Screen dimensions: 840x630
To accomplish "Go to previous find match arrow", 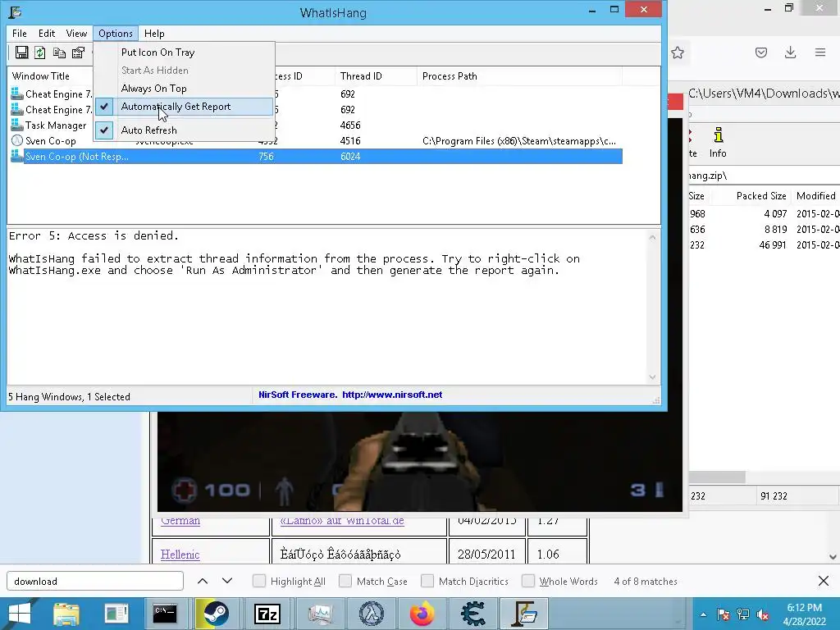I will pyautogui.click(x=203, y=581).
